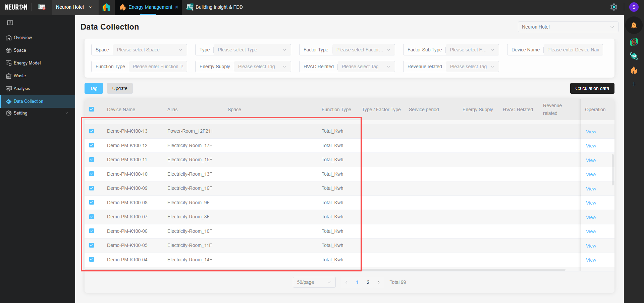Click the plus icon in right rail

[x=634, y=84]
